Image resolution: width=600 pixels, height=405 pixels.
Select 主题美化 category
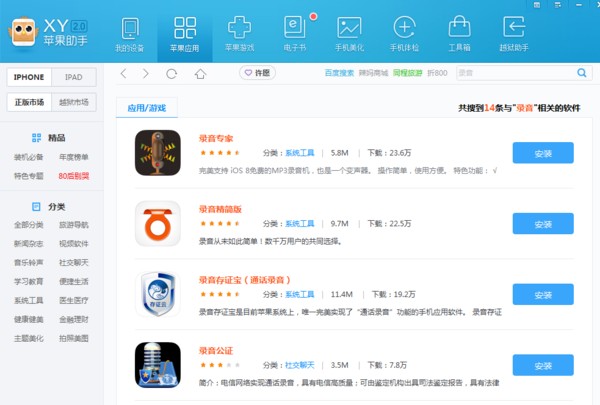click(x=29, y=338)
